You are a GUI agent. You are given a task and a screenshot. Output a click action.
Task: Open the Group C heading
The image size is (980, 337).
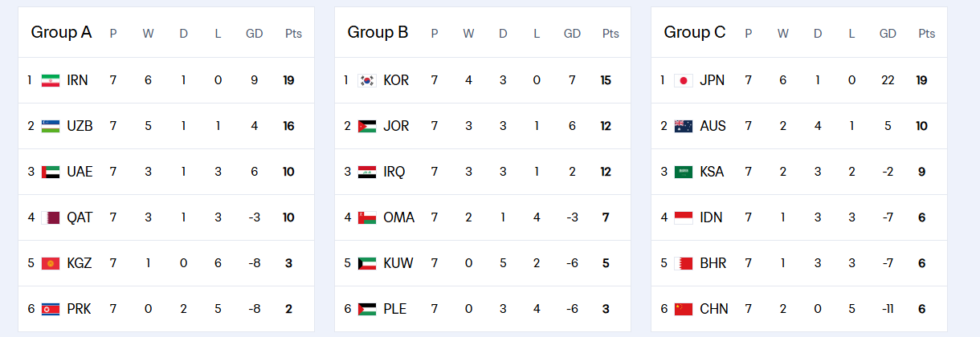[694, 33]
